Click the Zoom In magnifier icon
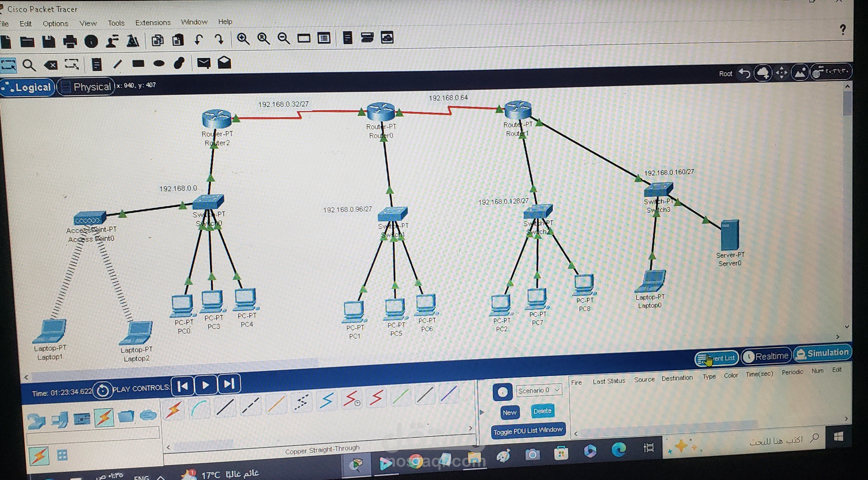The image size is (868, 480). (x=243, y=39)
